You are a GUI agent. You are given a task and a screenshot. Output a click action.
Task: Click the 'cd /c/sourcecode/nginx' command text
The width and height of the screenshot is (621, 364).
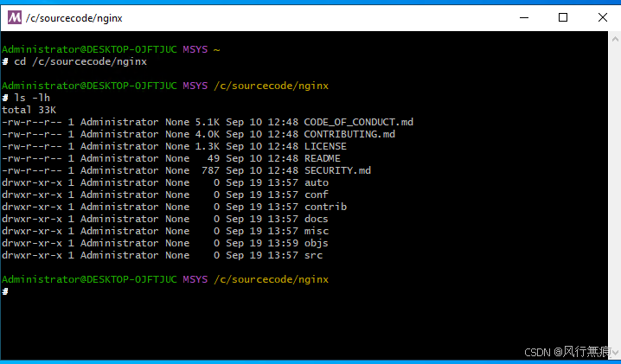[80, 61]
